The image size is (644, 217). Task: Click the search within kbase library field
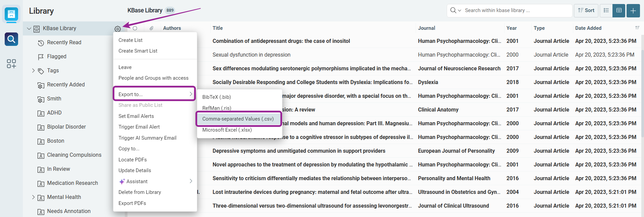(x=517, y=11)
